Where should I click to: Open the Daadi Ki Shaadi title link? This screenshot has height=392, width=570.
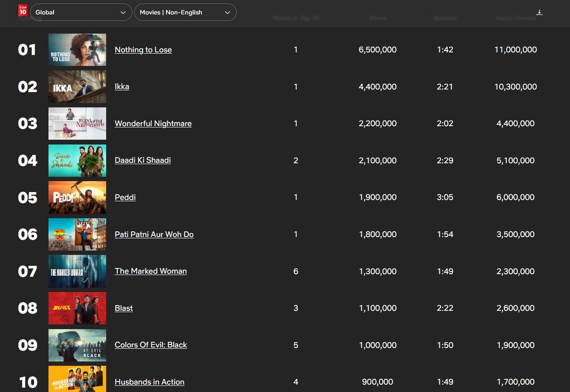143,160
